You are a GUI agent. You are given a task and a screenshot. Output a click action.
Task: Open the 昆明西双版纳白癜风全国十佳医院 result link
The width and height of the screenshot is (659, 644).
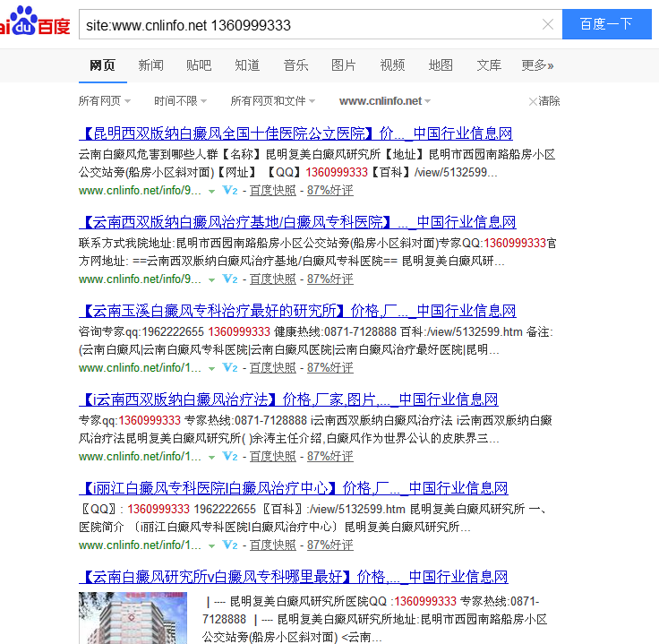(x=295, y=134)
